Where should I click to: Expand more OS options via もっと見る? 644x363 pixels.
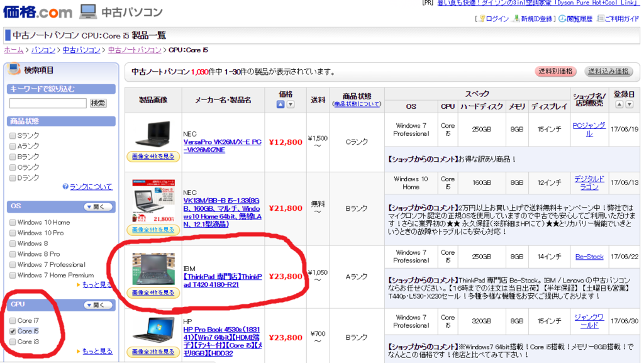(97, 285)
